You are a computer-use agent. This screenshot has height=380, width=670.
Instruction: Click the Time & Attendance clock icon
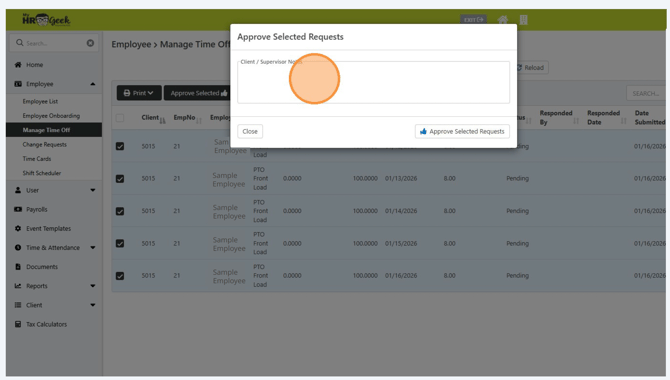tap(18, 247)
